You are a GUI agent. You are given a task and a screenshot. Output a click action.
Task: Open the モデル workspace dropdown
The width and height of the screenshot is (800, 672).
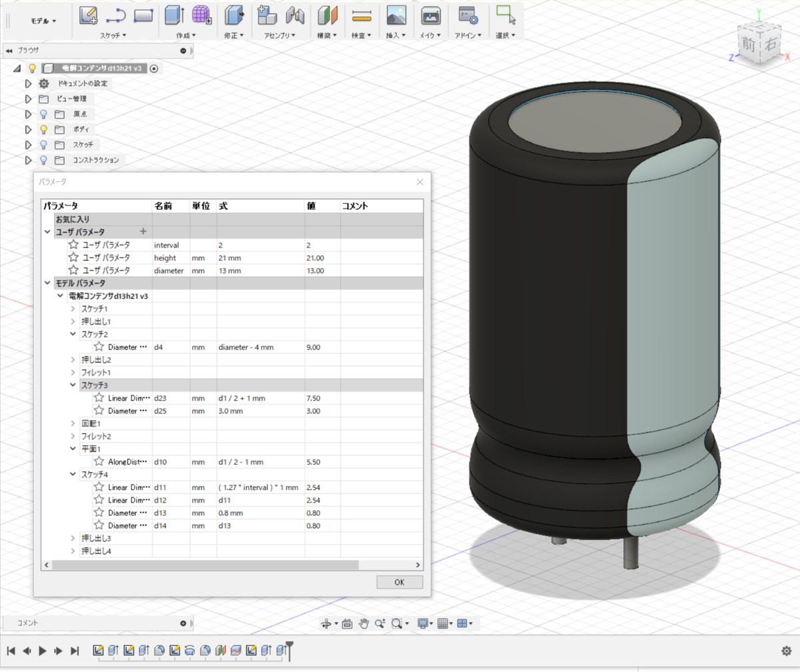43,21
